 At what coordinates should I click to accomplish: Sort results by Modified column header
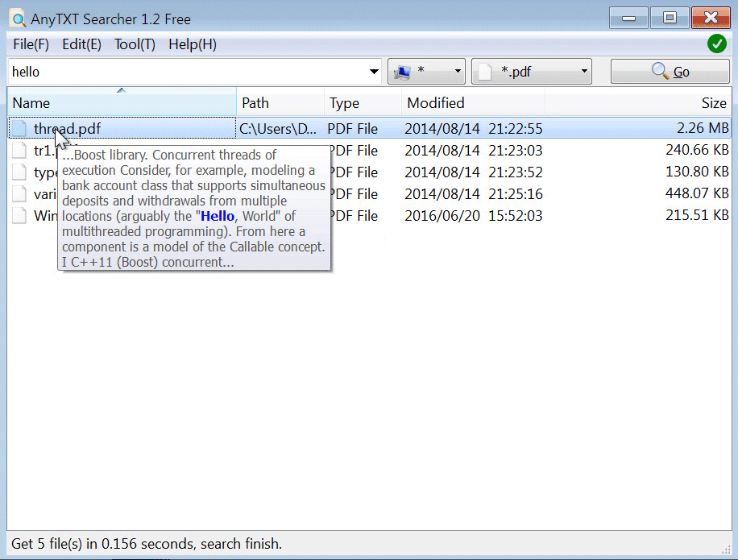tap(474, 102)
